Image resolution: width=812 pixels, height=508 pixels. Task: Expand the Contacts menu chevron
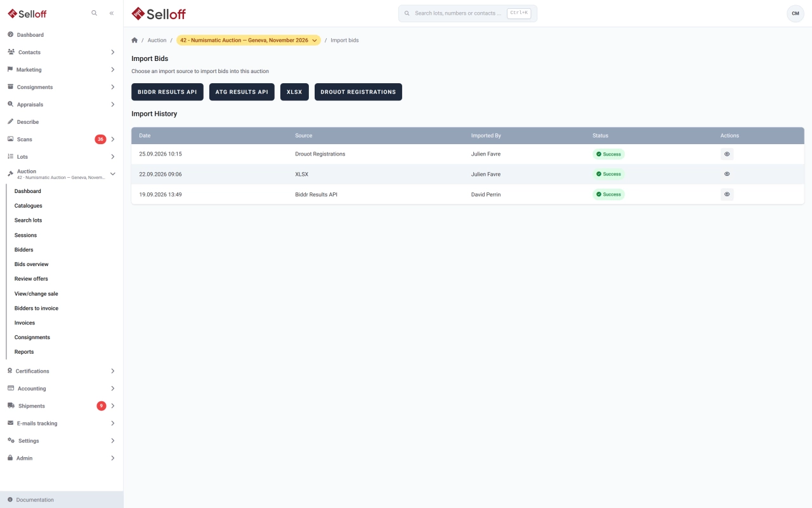coord(113,52)
